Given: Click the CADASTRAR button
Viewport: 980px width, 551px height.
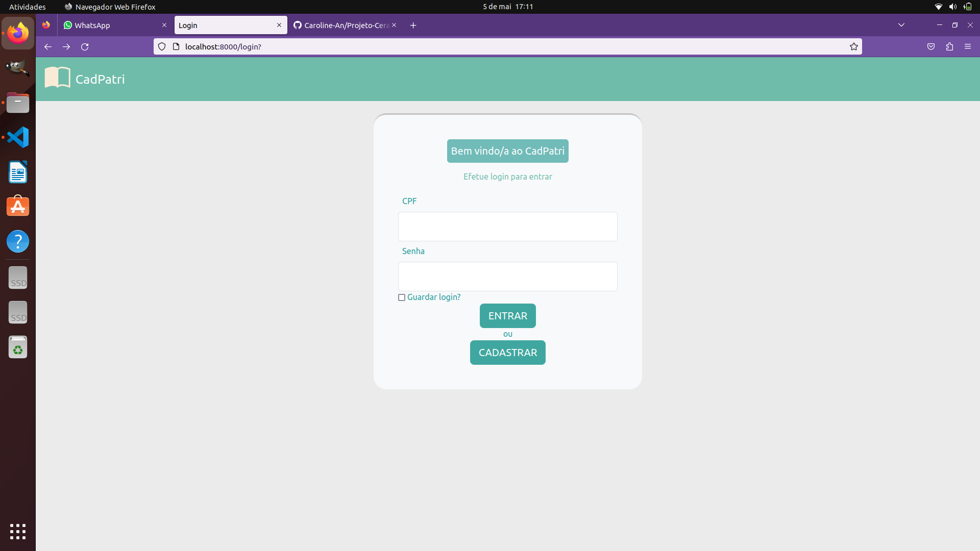Looking at the screenshot, I should (x=508, y=353).
